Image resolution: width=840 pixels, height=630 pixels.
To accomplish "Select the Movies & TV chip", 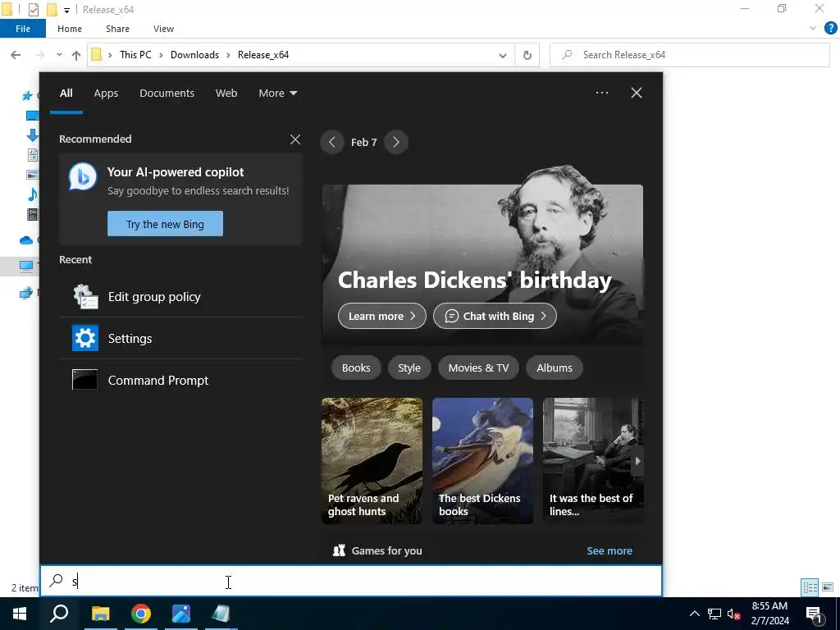I will 478,368.
